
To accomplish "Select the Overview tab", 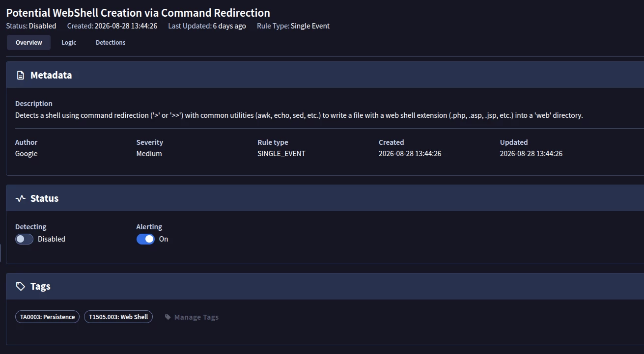I will point(28,43).
